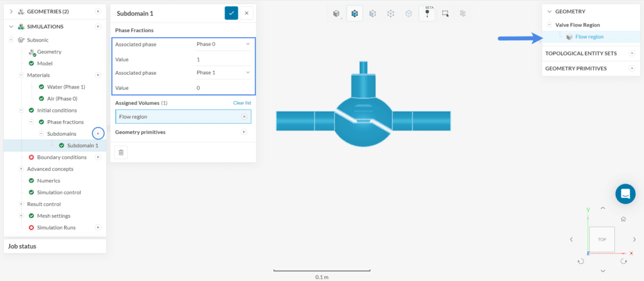Open Mesh settings item

pyautogui.click(x=53, y=216)
